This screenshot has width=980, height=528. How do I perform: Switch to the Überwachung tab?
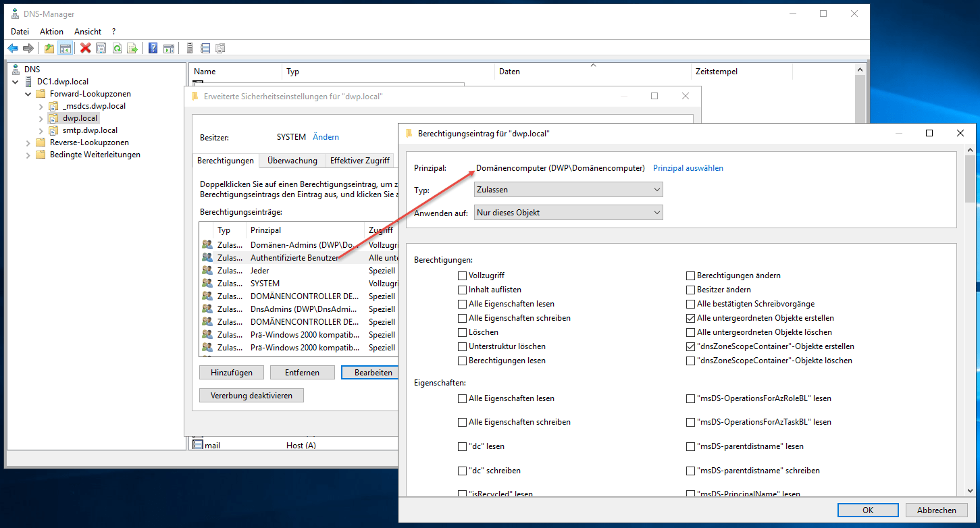tap(292, 161)
